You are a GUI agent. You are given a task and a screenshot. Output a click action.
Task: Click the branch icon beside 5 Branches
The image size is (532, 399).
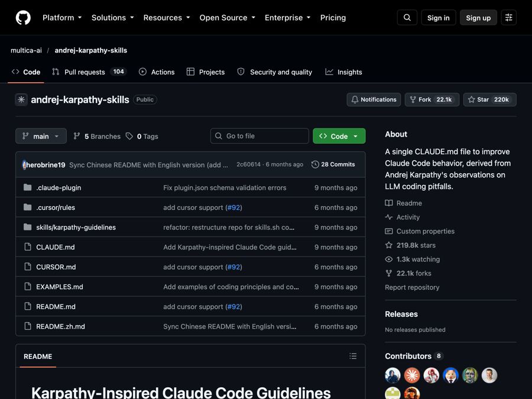[77, 136]
